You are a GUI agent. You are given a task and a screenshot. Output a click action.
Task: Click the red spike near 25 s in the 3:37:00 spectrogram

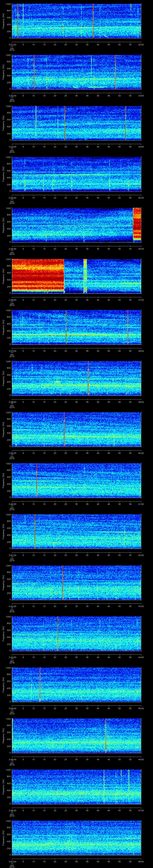point(66,327)
